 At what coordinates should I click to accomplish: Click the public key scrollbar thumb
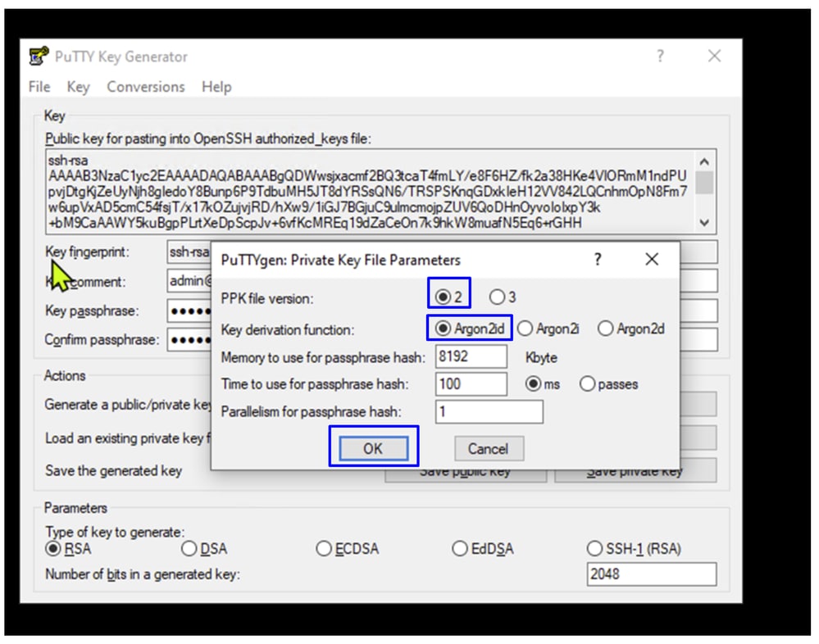(x=704, y=183)
